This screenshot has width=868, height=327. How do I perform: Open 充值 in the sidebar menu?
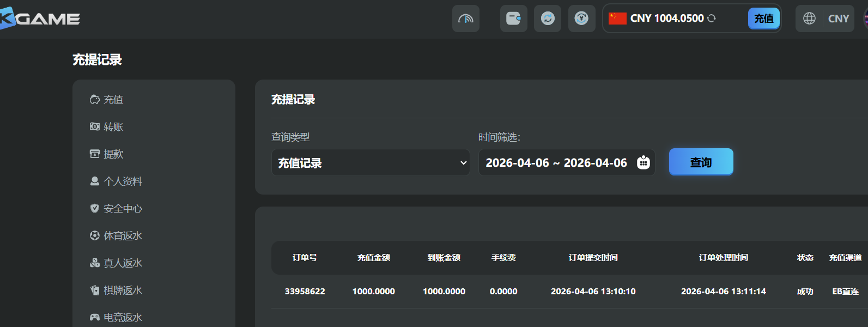pos(113,100)
